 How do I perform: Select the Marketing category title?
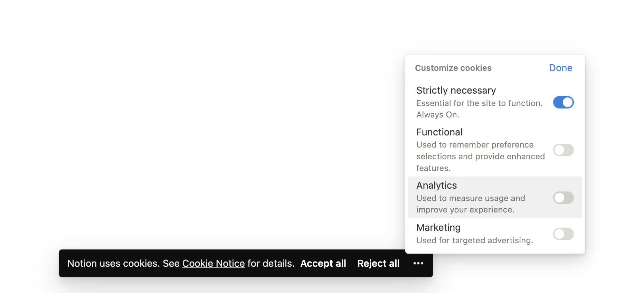438,227
